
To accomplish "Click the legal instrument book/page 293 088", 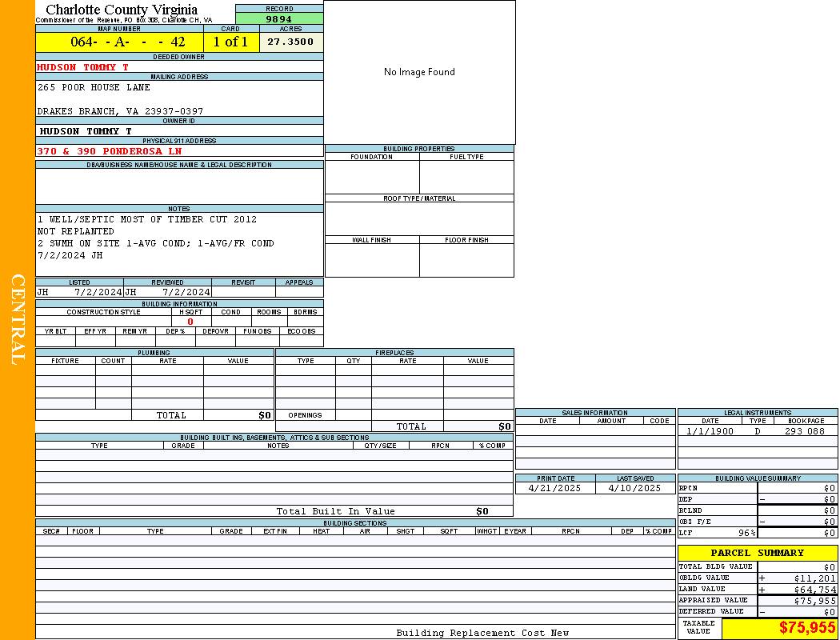I will (x=804, y=431).
